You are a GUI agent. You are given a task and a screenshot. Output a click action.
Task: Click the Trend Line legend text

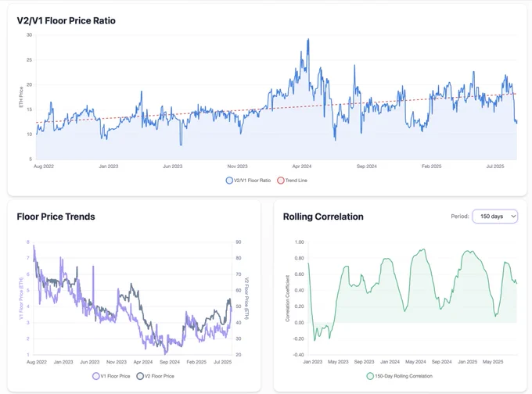[x=297, y=181]
